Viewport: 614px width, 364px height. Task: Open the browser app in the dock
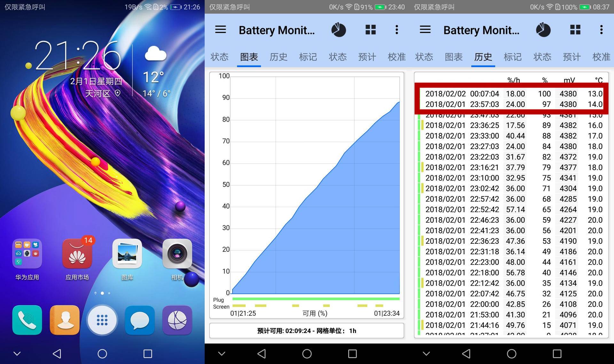coord(177,320)
